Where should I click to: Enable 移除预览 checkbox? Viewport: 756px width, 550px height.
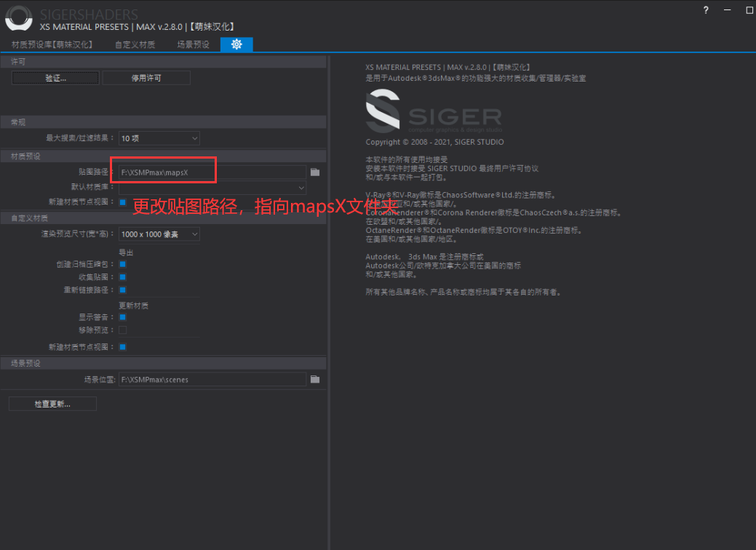[122, 330]
